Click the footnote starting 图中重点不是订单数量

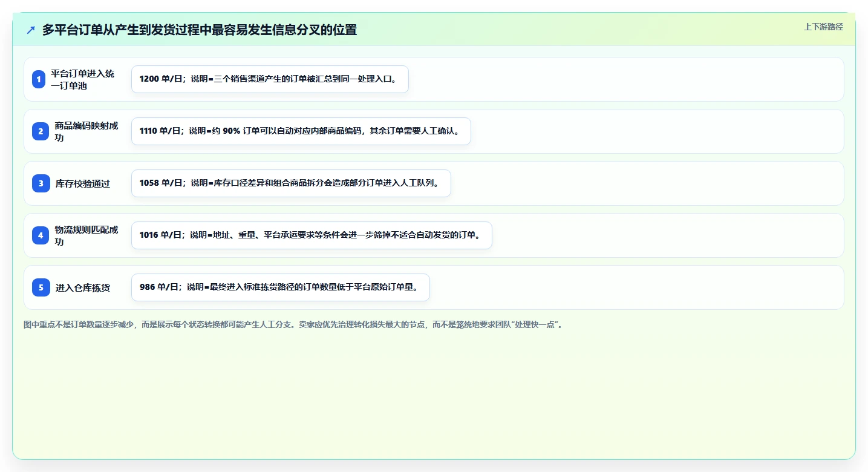[x=294, y=325]
